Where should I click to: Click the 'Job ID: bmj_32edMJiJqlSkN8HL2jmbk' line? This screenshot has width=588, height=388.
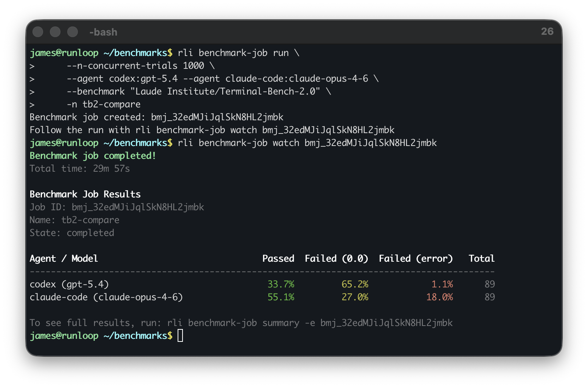tap(117, 207)
